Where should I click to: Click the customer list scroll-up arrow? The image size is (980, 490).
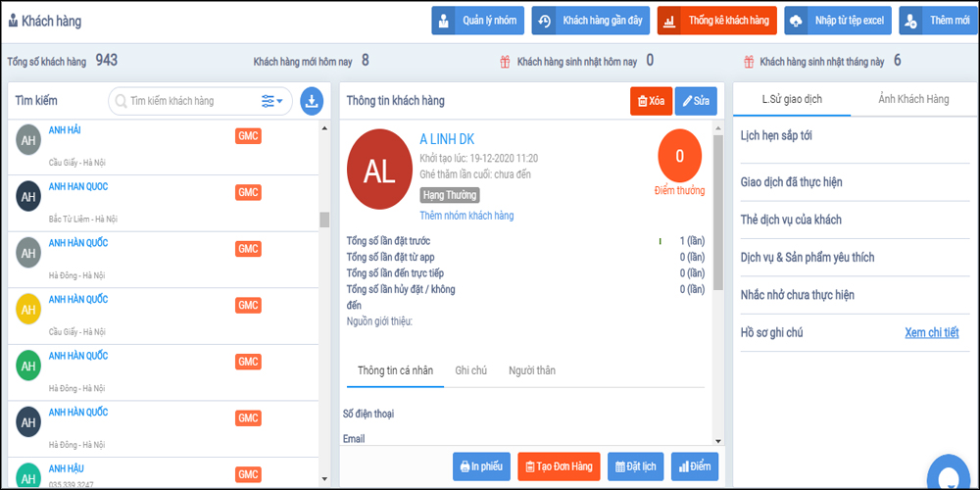[x=324, y=128]
